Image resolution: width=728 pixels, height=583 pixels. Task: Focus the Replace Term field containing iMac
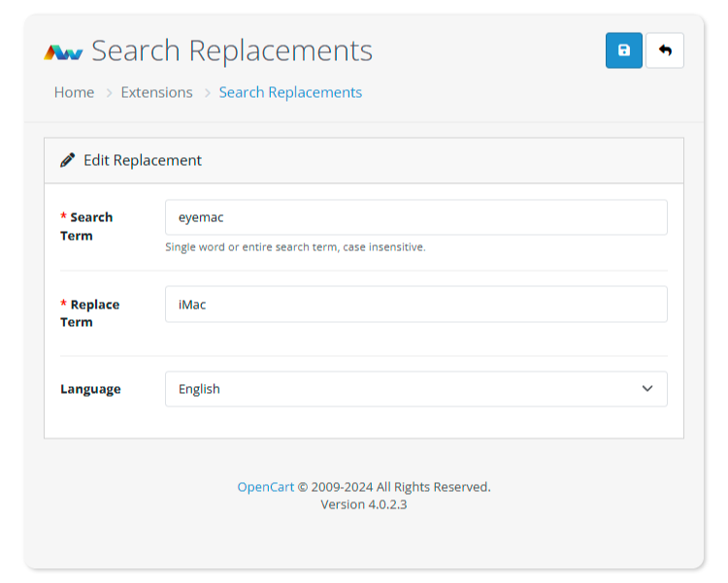(416, 304)
